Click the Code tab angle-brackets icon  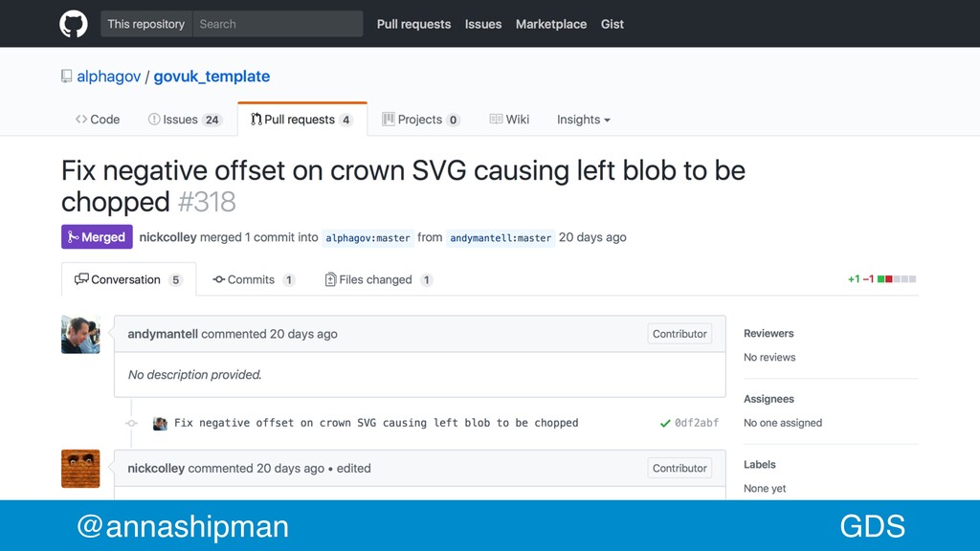pyautogui.click(x=81, y=119)
